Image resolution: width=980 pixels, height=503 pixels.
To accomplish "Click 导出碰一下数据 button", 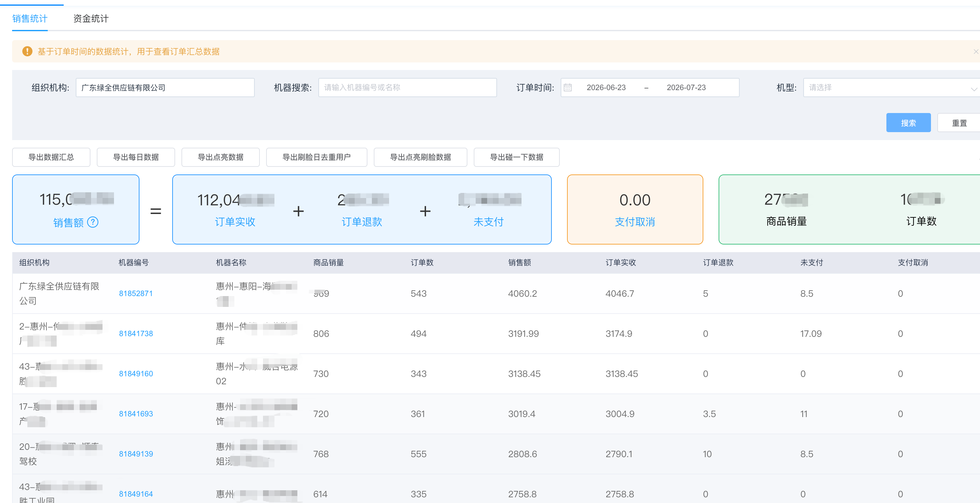I will click(516, 157).
